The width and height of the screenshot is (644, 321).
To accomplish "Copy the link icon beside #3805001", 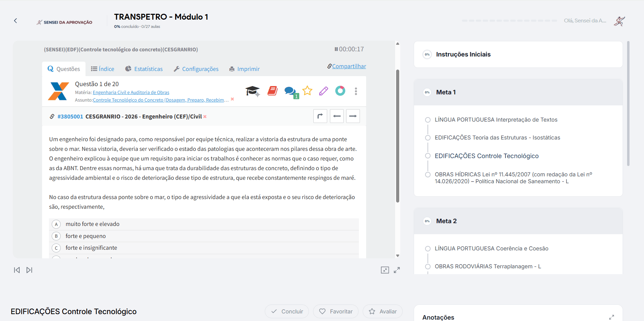I will (52, 116).
